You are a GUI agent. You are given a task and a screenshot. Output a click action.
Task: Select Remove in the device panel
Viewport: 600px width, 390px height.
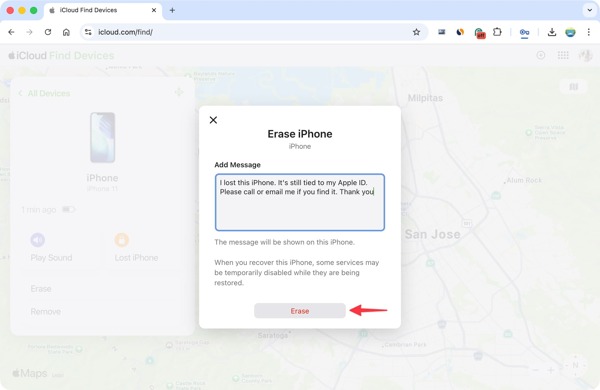46,312
